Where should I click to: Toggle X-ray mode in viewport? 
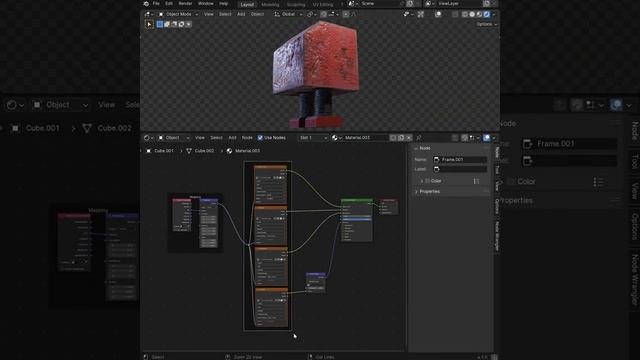coord(455,14)
